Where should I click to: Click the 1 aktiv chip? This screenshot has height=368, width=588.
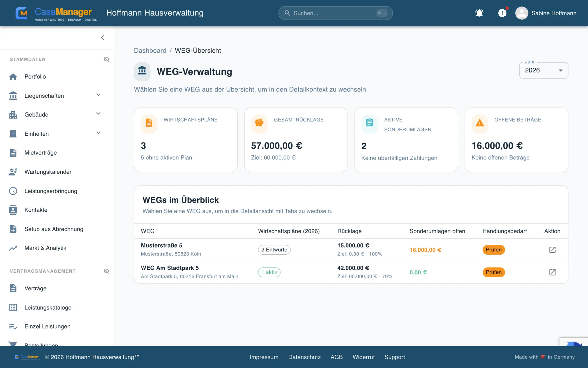269,272
